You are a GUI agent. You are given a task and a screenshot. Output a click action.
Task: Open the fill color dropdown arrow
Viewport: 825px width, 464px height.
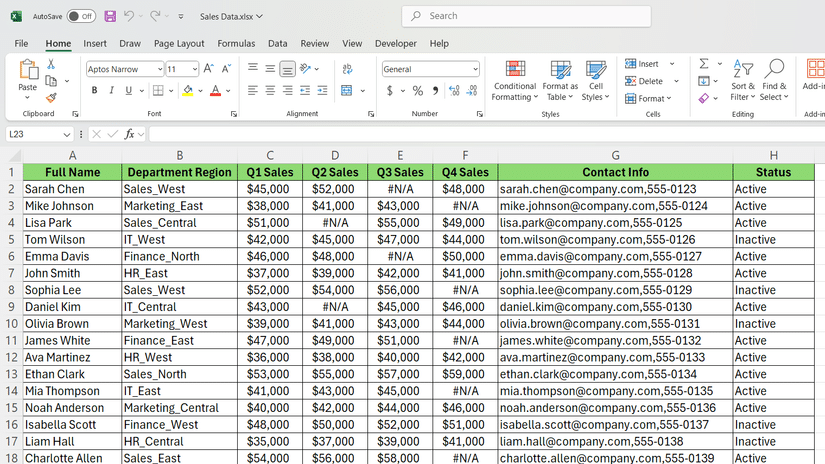200,91
